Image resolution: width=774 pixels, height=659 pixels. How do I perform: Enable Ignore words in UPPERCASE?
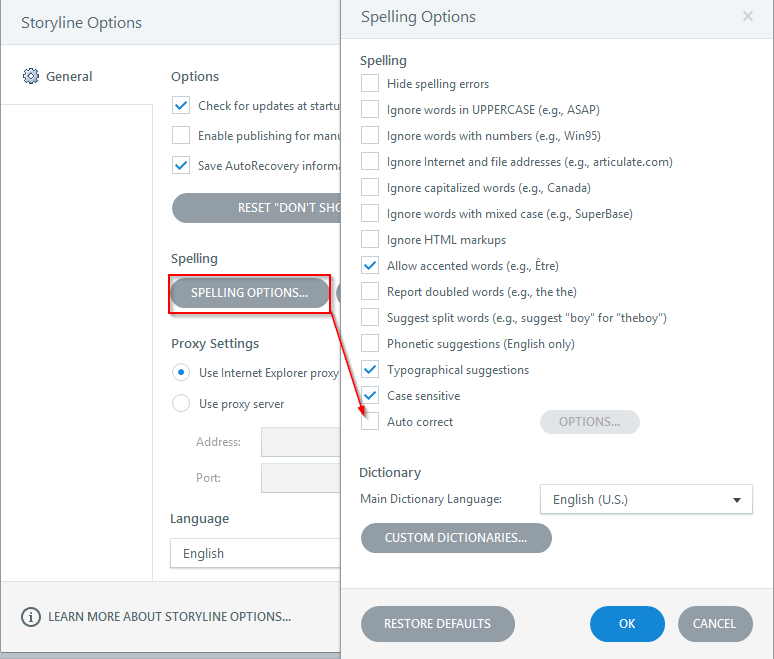point(370,109)
